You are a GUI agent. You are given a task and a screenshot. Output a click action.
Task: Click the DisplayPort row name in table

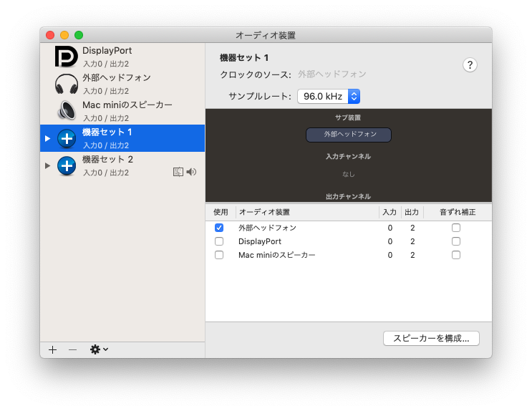pos(260,241)
